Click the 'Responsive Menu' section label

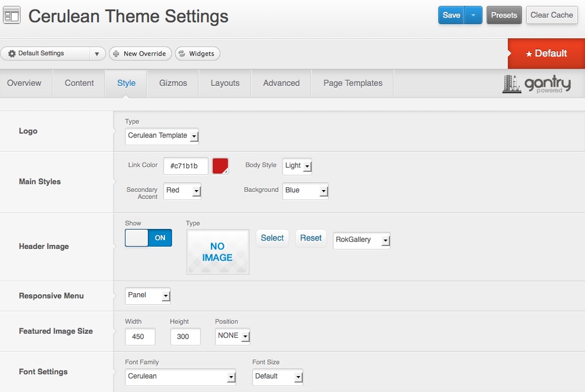(51, 296)
